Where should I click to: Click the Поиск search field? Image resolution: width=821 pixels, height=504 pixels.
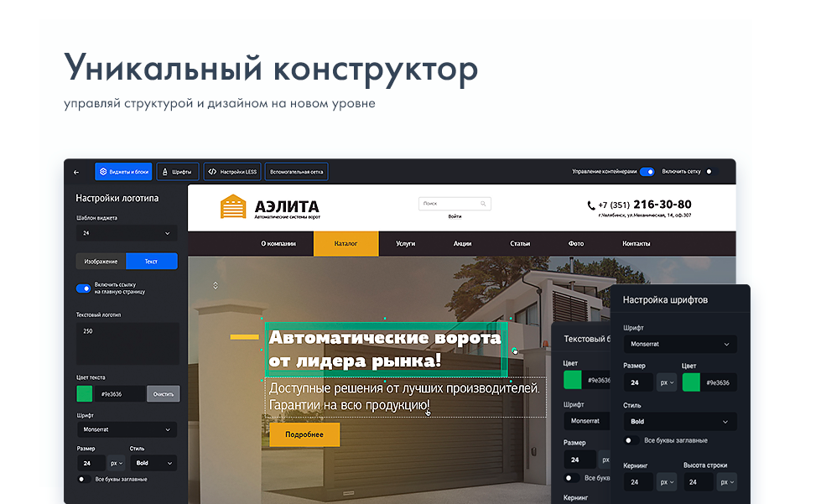[x=455, y=204]
